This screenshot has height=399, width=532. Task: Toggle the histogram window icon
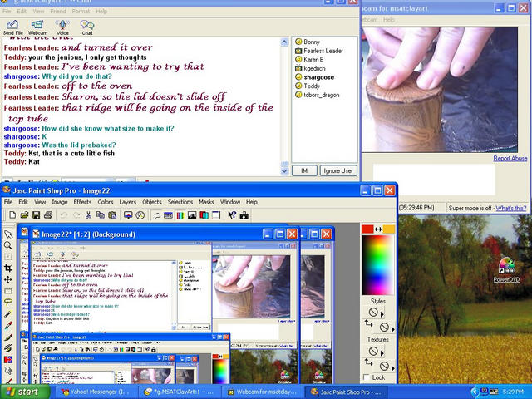click(192, 215)
